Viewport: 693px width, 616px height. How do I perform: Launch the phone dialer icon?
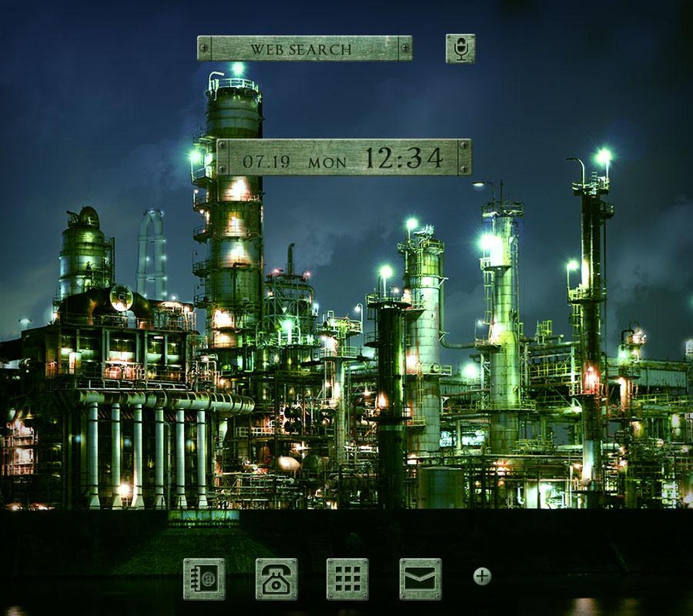277,579
